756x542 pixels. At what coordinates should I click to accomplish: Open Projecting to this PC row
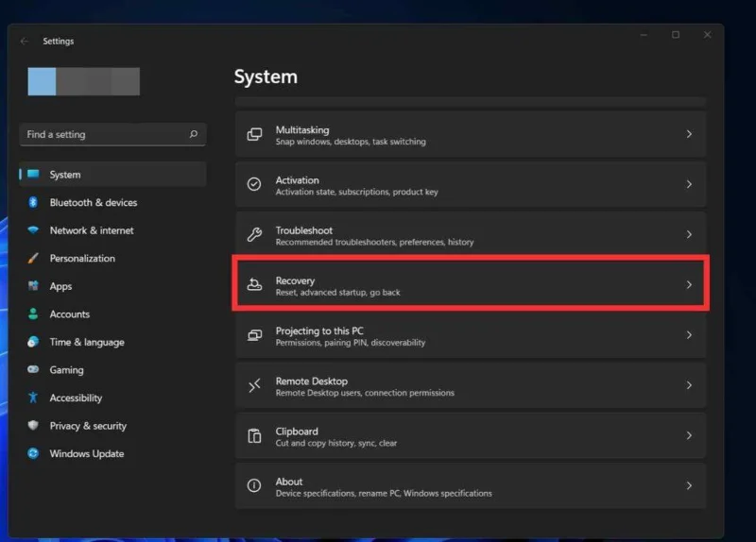(471, 335)
